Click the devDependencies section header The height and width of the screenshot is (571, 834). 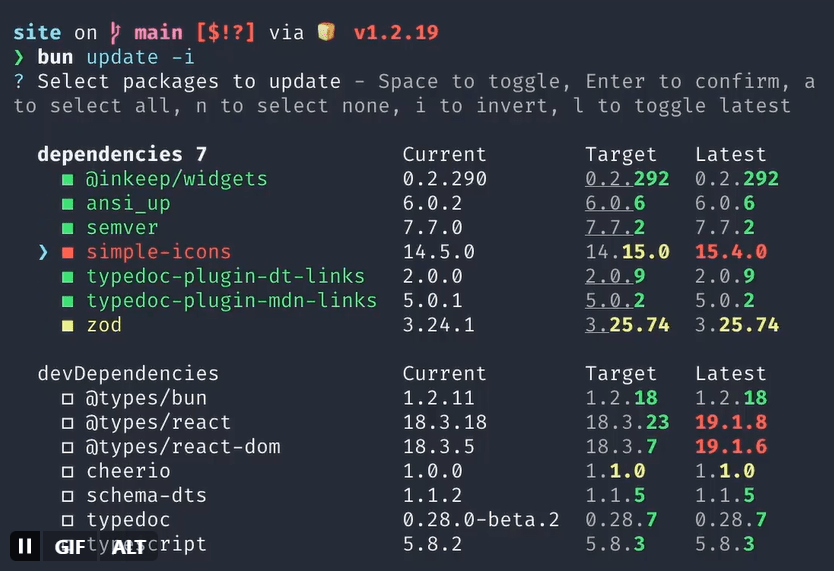pyautogui.click(x=127, y=374)
